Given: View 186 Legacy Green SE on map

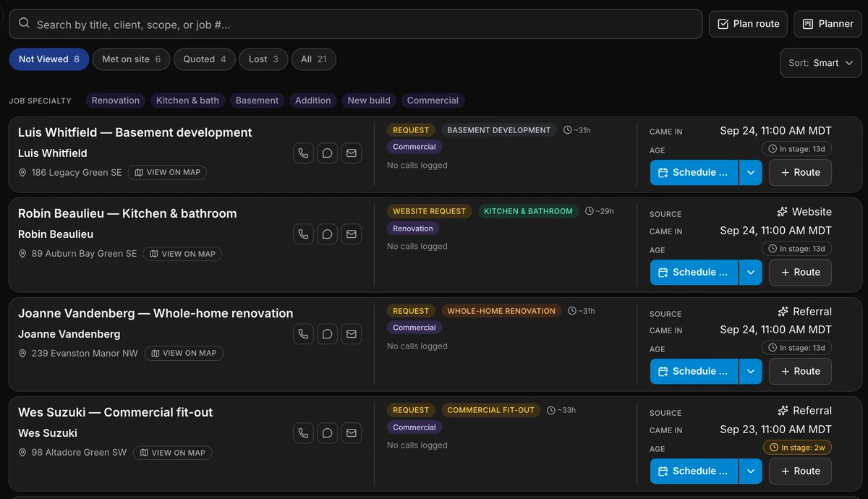Looking at the screenshot, I should [x=168, y=173].
